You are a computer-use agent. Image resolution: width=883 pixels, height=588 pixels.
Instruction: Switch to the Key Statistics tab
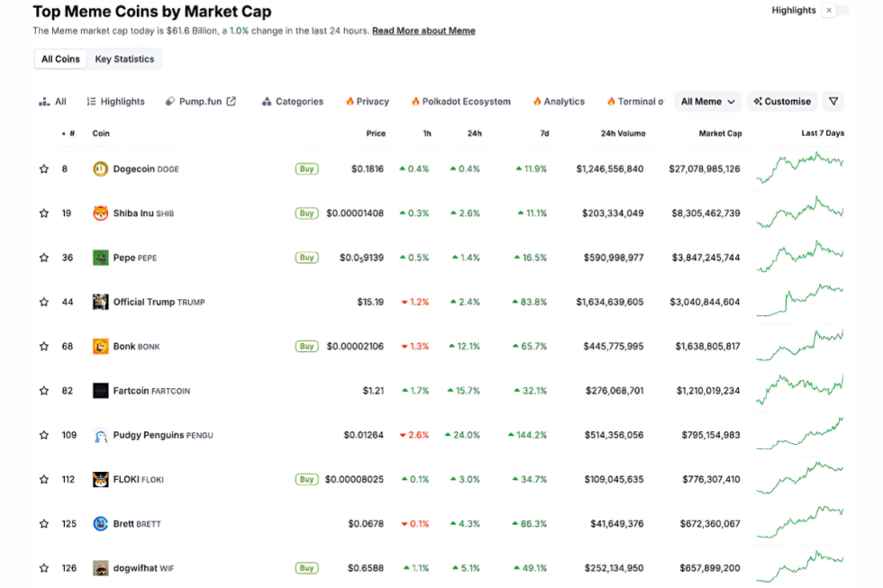pyautogui.click(x=125, y=59)
